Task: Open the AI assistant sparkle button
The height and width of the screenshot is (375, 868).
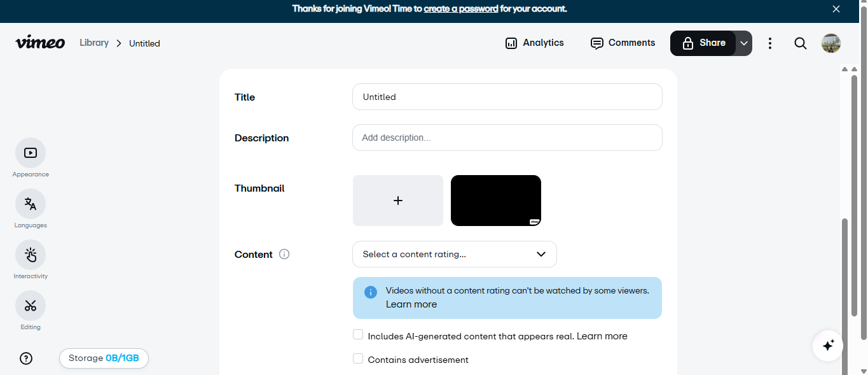Action: click(828, 345)
